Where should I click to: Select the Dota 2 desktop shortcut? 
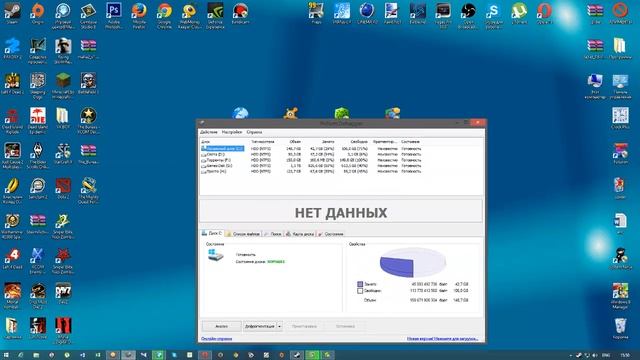(63, 189)
